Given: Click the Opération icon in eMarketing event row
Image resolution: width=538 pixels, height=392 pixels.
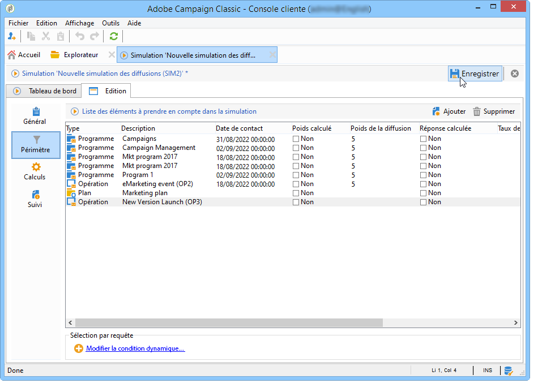Looking at the screenshot, I should (71, 184).
